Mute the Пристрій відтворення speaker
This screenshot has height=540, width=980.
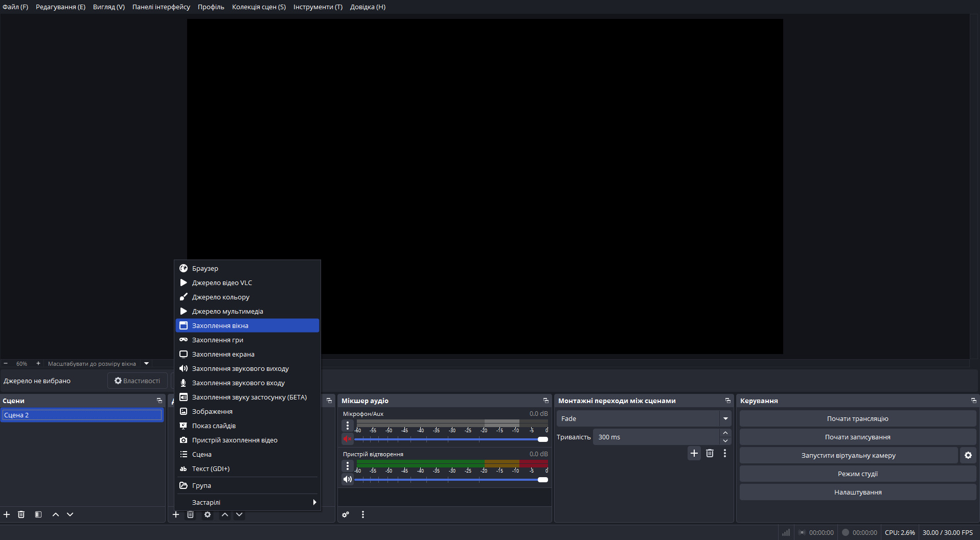pos(348,479)
